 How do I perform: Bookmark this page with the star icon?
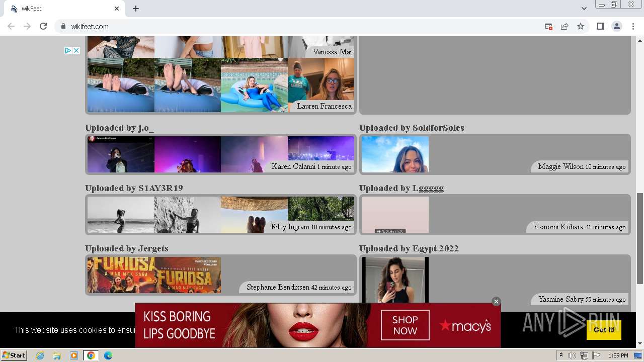click(x=581, y=27)
